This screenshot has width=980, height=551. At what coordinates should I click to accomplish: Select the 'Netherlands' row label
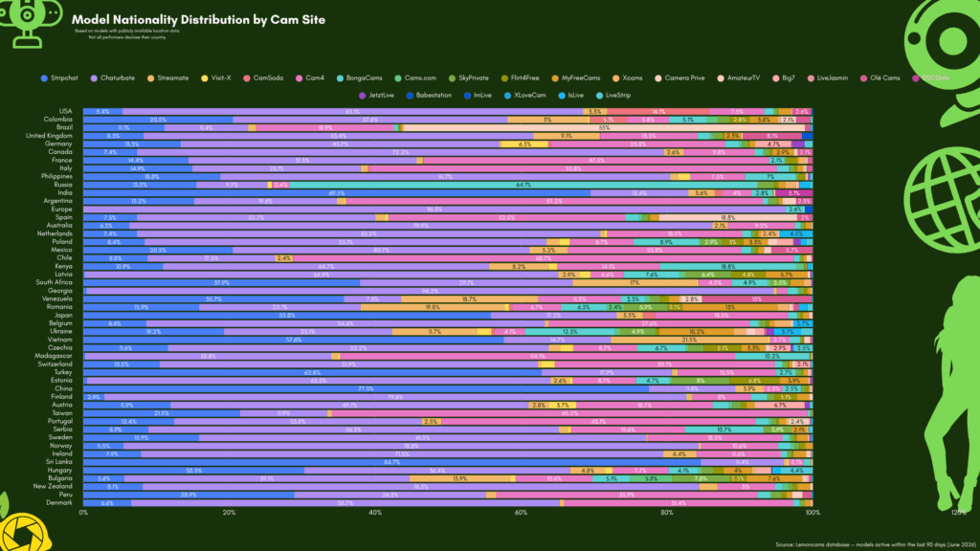pyautogui.click(x=55, y=233)
